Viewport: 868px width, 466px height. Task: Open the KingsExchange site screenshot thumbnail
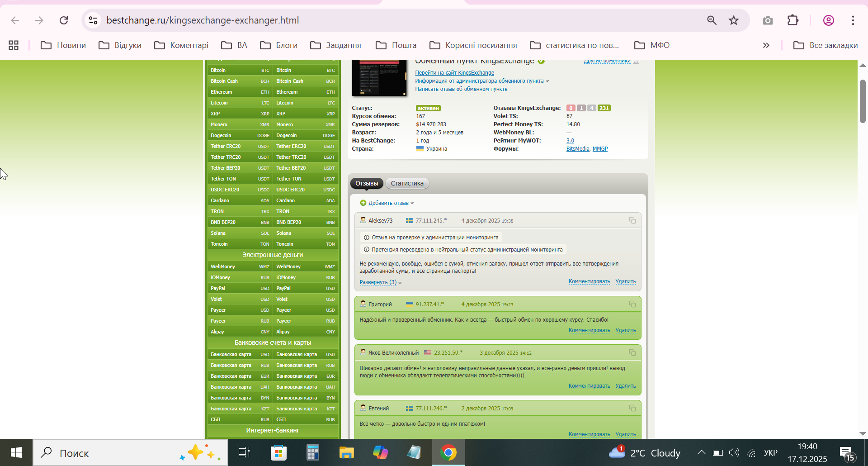379,77
